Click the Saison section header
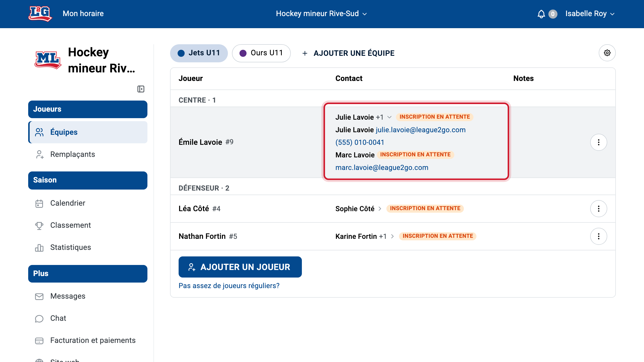 [x=88, y=180]
